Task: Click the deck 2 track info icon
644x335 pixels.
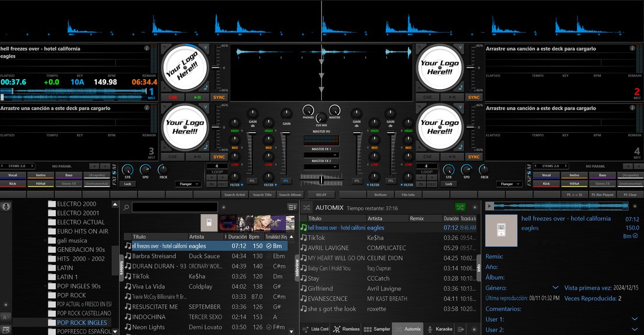Action: [632, 48]
